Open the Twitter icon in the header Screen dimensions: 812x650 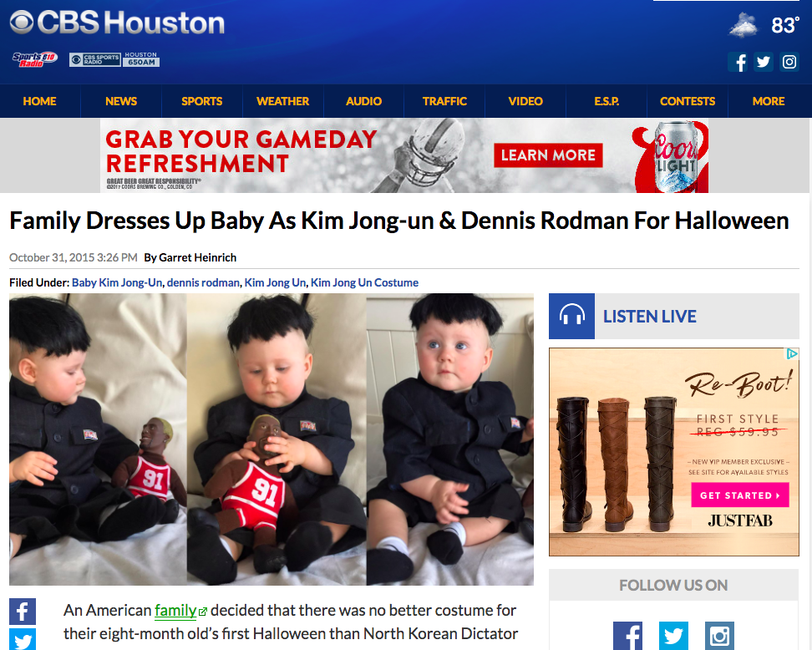[x=764, y=62]
